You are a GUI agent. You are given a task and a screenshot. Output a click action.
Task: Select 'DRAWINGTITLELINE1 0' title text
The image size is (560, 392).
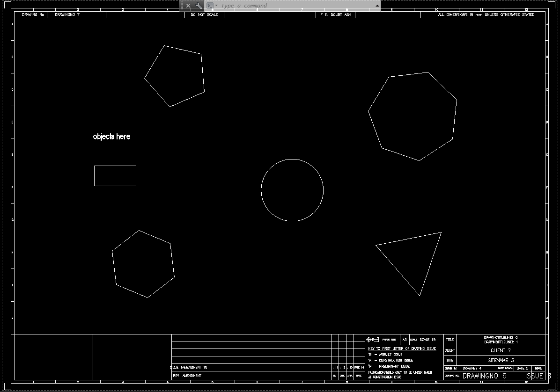coord(501,337)
